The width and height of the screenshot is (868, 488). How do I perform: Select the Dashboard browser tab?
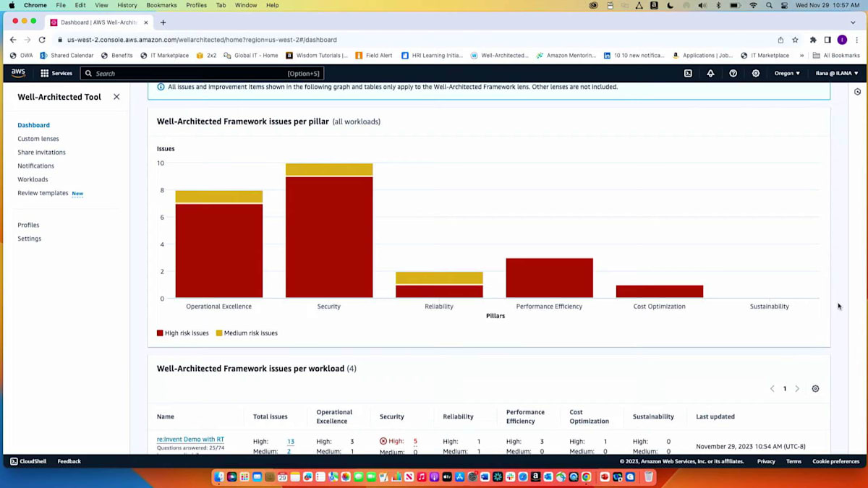(x=99, y=22)
